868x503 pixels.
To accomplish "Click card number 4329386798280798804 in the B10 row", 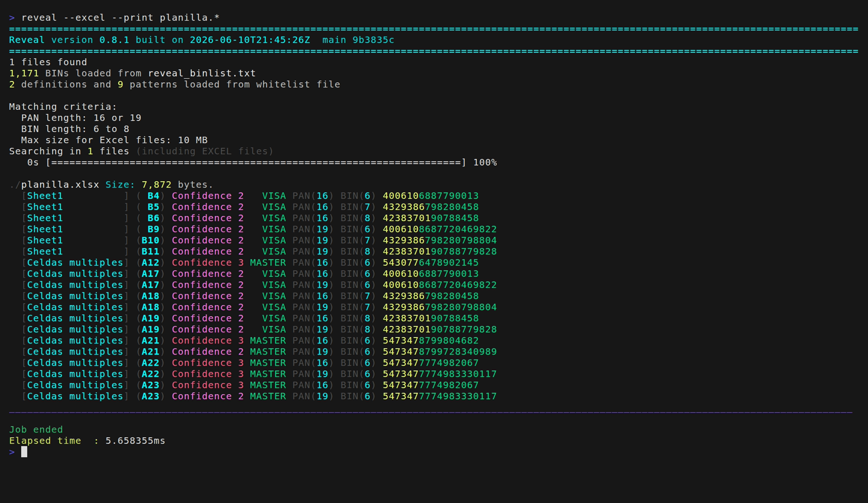I will tap(439, 241).
